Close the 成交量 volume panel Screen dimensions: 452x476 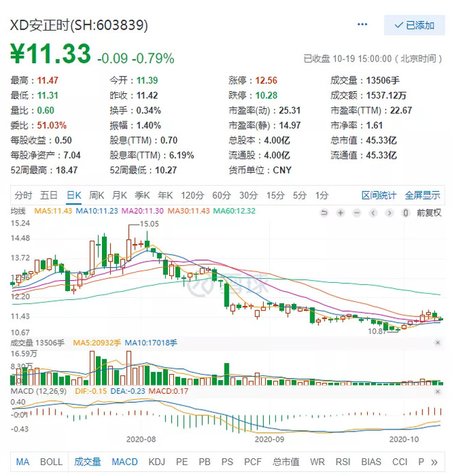[x=438, y=342]
